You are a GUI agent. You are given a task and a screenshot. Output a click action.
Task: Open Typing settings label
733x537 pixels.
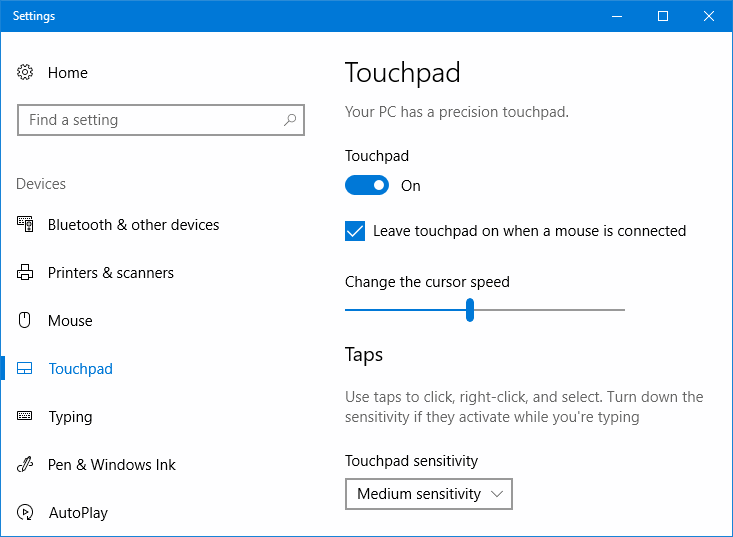[x=70, y=417]
